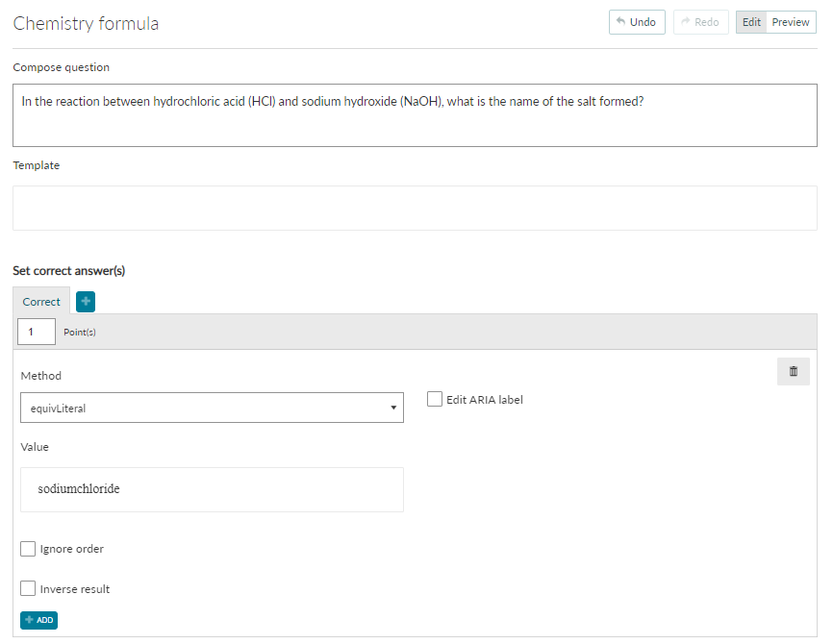Screen dimensions: 833x644
Task: Click into the Compose question text box
Action: [x=415, y=115]
